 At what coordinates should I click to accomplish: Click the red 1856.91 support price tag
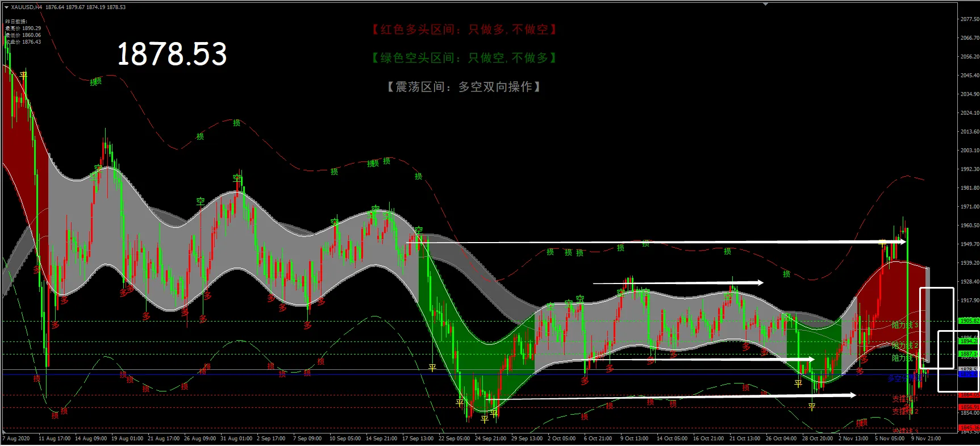click(x=969, y=407)
